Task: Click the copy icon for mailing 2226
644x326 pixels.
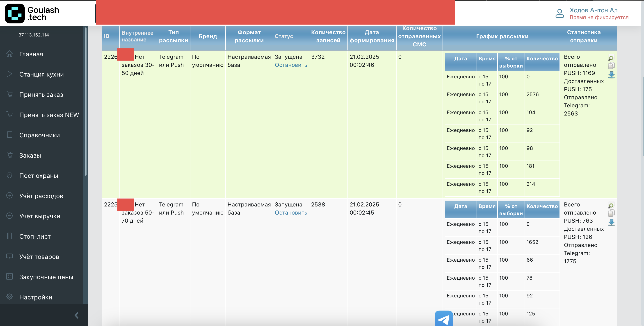Action: click(x=611, y=66)
